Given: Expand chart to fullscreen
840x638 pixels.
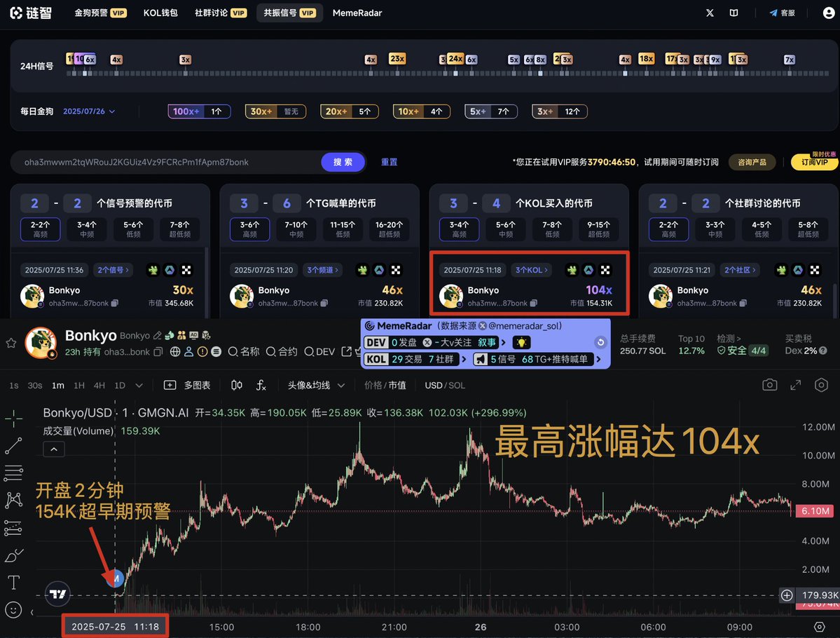Looking at the screenshot, I should pos(796,385).
